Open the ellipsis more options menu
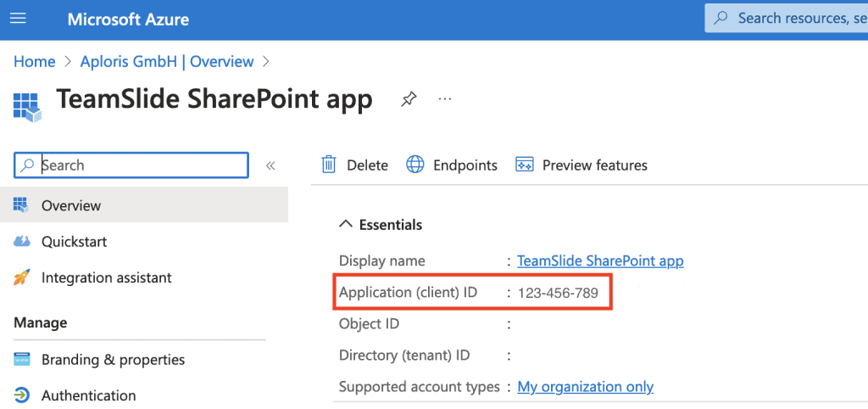The width and height of the screenshot is (868, 409). pyautogui.click(x=444, y=99)
